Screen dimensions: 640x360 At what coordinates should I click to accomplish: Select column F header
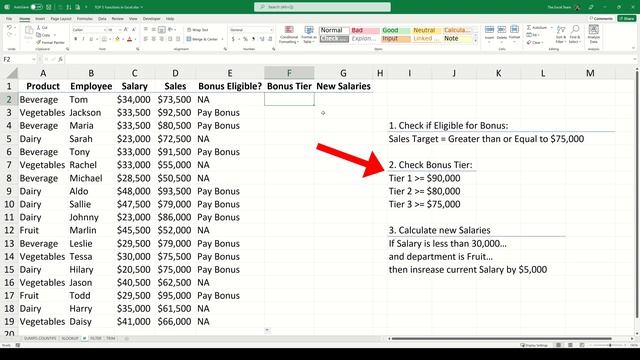point(289,73)
